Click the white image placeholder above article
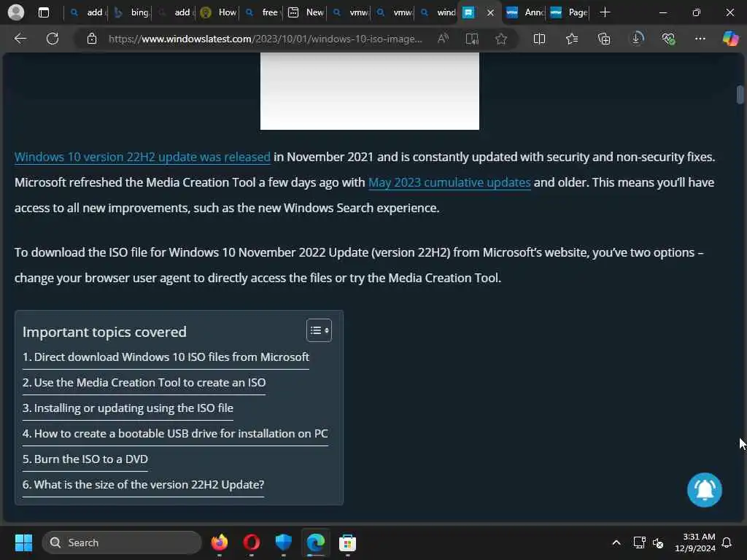 (x=370, y=91)
